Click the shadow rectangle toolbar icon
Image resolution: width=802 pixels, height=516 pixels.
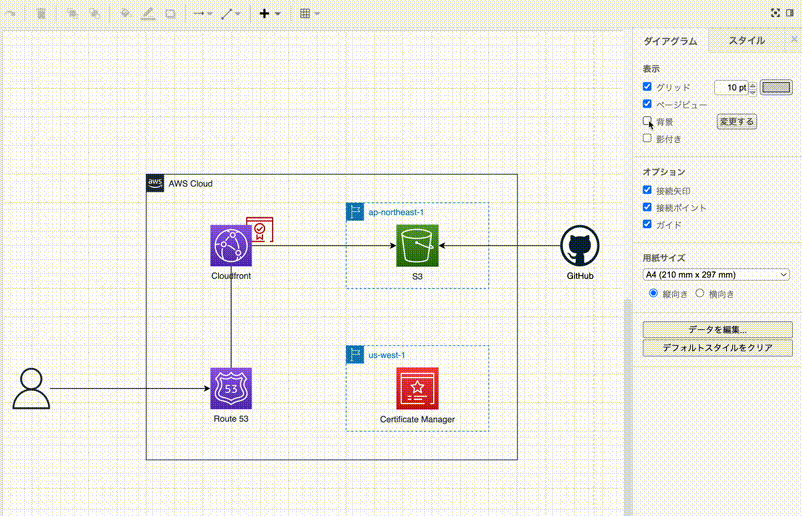pos(170,14)
